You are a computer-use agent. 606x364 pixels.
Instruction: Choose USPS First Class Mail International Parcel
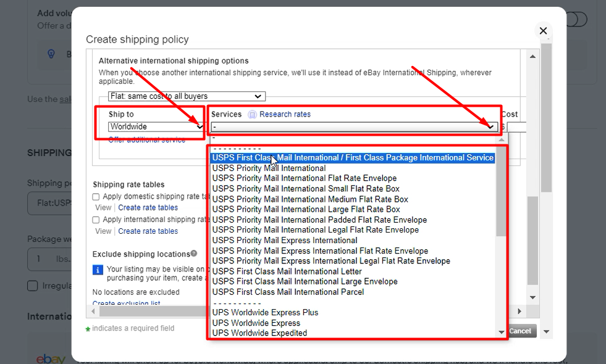point(288,292)
